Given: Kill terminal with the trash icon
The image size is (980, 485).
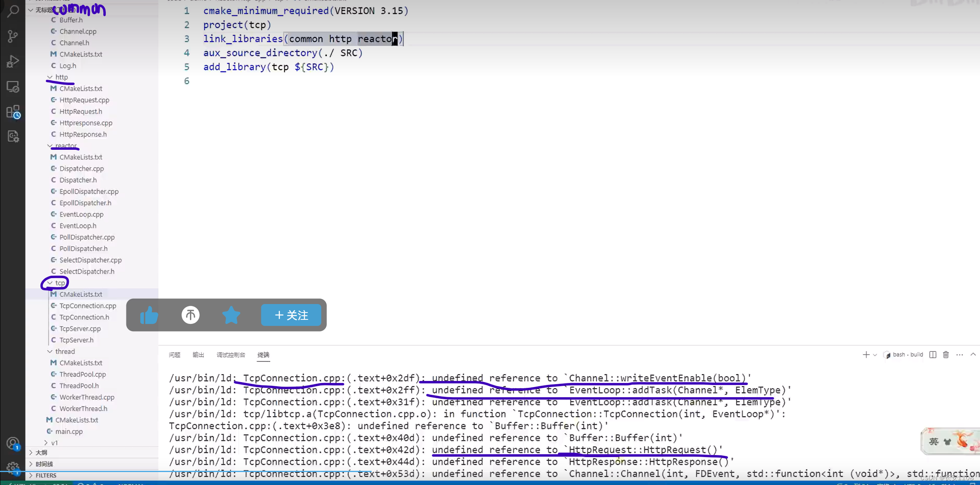Looking at the screenshot, I should 946,355.
